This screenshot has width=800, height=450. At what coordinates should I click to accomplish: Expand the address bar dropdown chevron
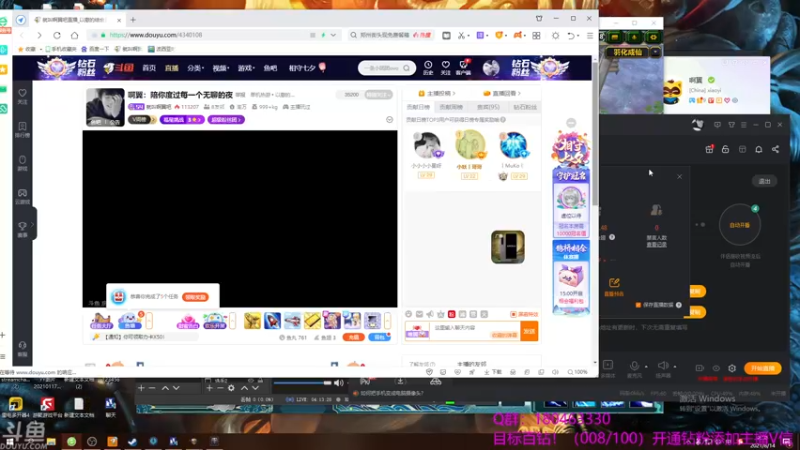[333, 35]
